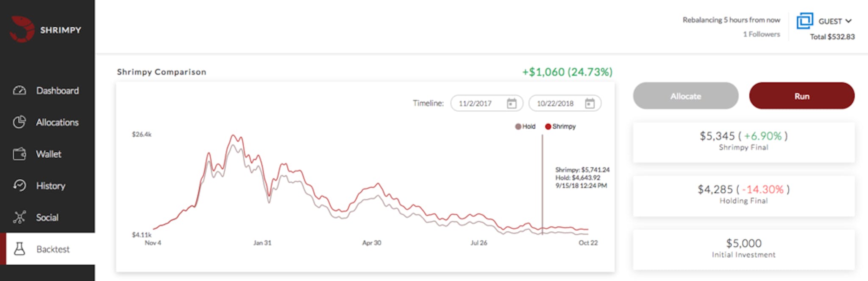The width and height of the screenshot is (868, 281).
Task: Click the -14.30% percentage value
Action: click(763, 189)
